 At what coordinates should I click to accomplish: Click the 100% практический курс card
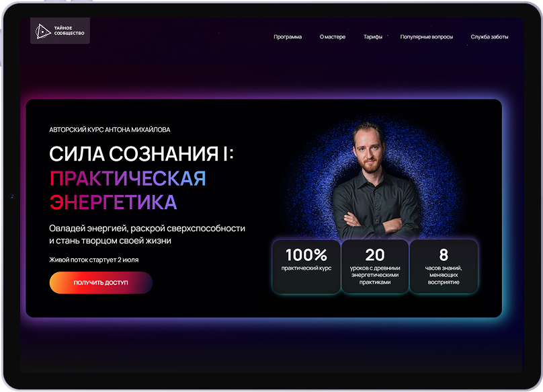point(306,266)
